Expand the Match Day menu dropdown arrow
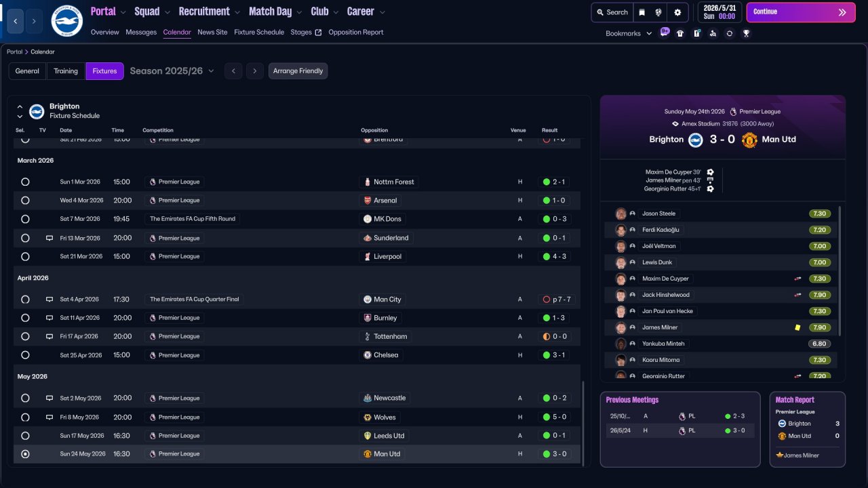 (299, 12)
